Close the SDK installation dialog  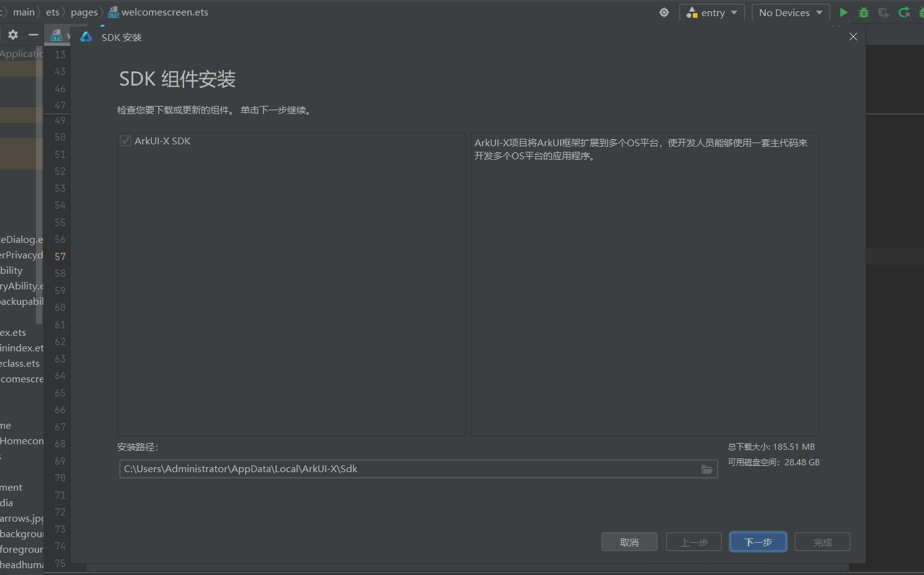[853, 37]
